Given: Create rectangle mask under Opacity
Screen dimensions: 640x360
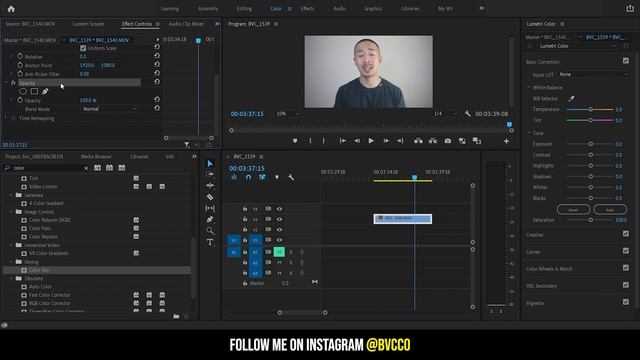Looking at the screenshot, I should [x=34, y=91].
